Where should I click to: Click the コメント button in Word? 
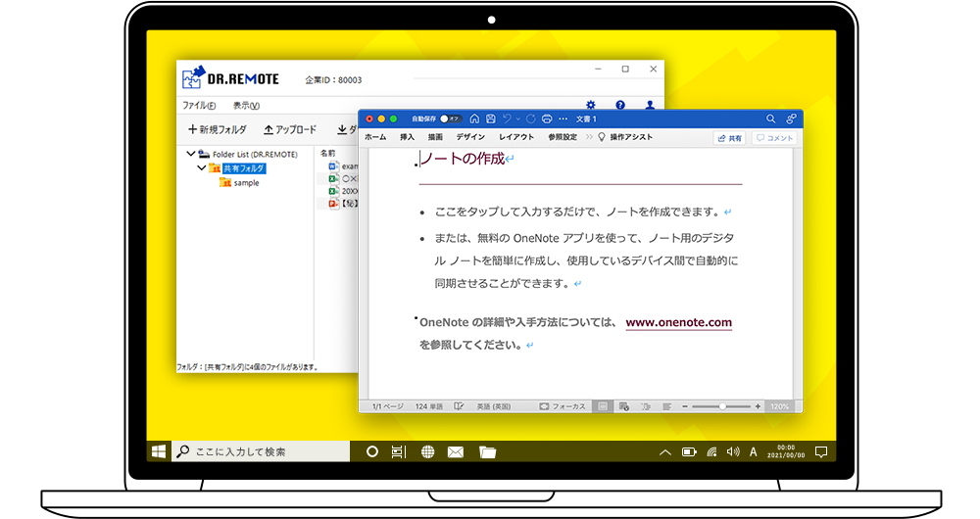(774, 138)
